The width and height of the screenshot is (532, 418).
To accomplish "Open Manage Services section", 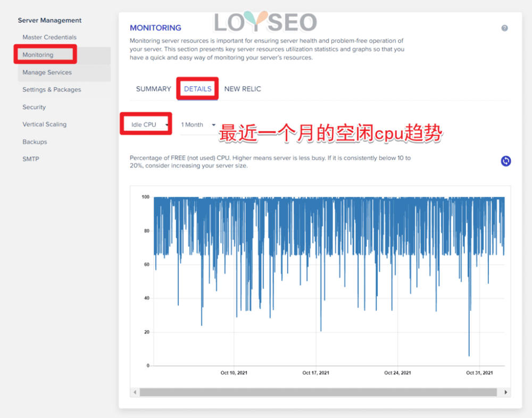I will pyautogui.click(x=64, y=73).
